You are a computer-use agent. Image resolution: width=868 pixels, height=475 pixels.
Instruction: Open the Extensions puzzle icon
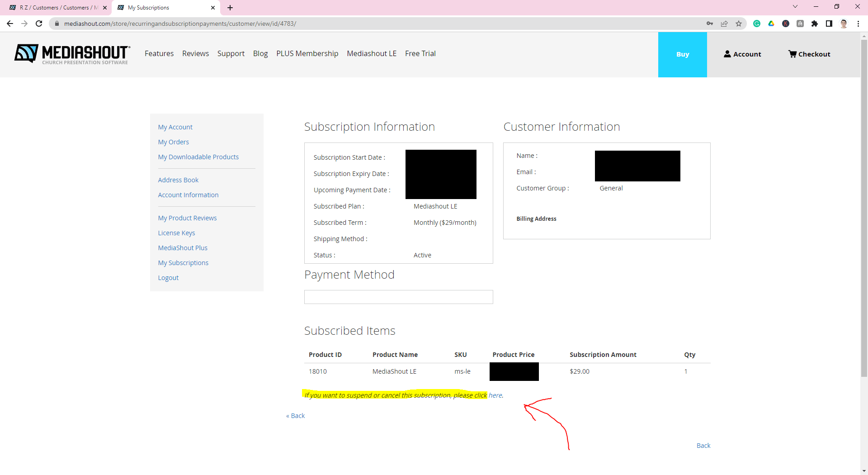815,24
